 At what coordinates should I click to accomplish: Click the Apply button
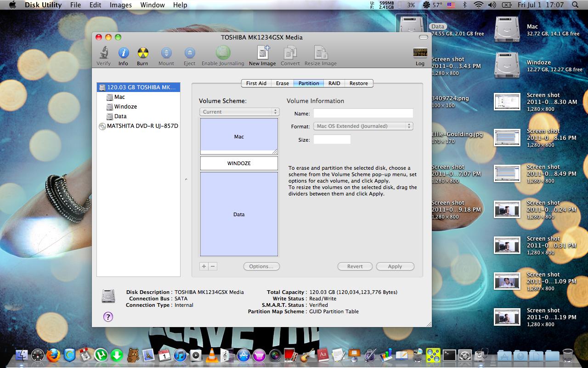395,266
